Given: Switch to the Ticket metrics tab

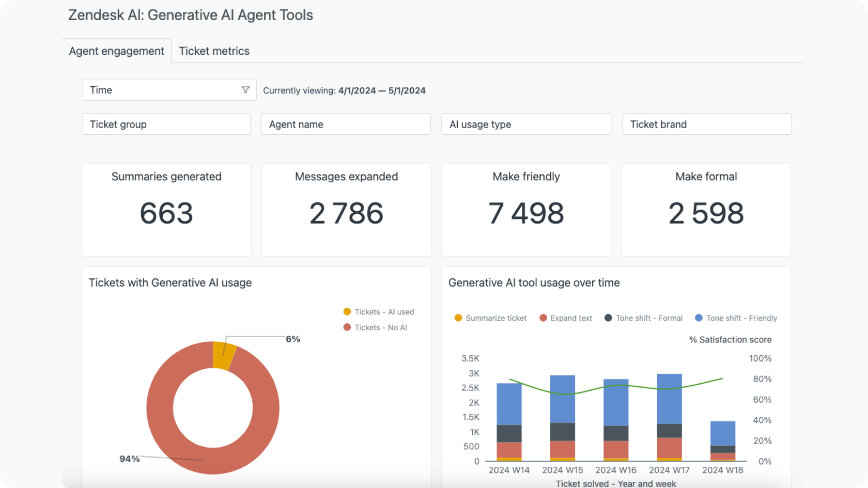Looking at the screenshot, I should pyautogui.click(x=214, y=51).
